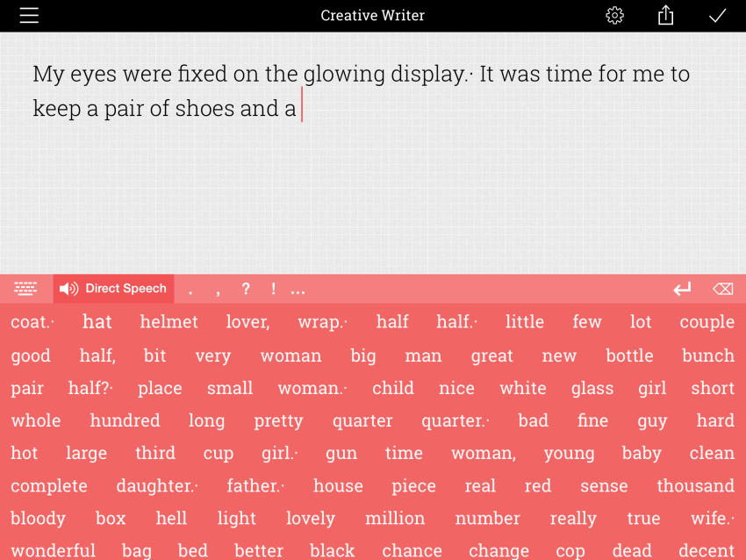Pick the word 'good'
Viewport: 746px width, 560px height.
coord(31,356)
